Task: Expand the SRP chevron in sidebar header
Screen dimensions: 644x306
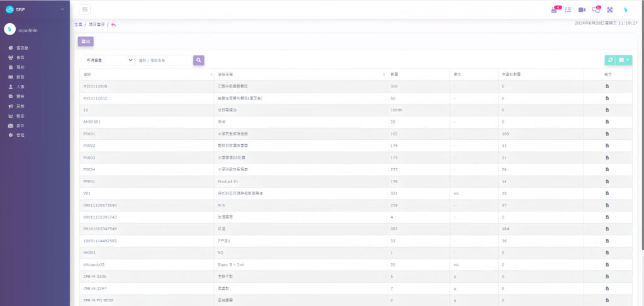Action: tap(62, 9)
